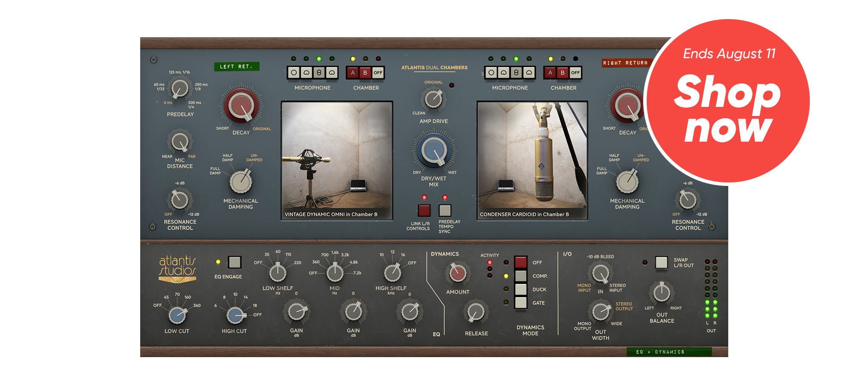
Task: Switch the right channel to Chamber B
Action: pyautogui.click(x=563, y=73)
